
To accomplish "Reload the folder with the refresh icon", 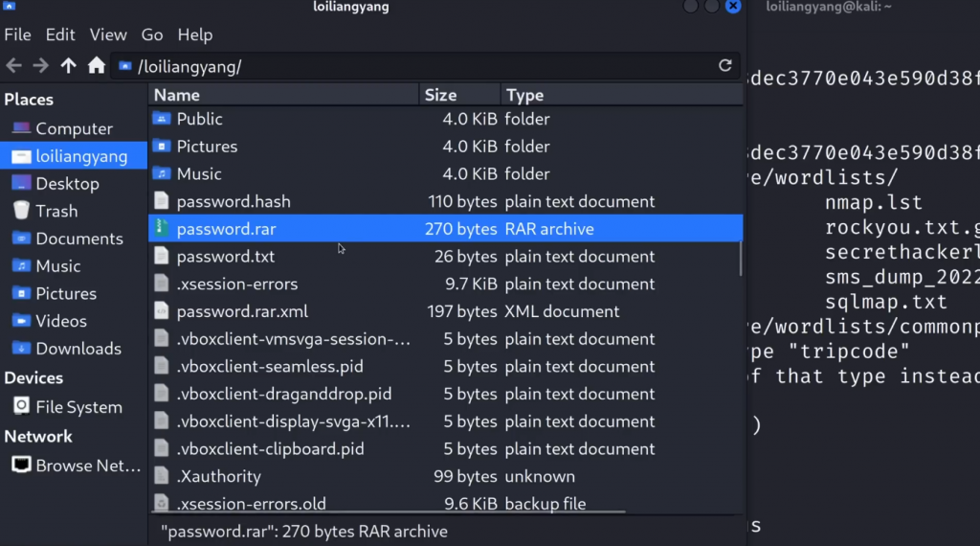I will pyautogui.click(x=725, y=66).
